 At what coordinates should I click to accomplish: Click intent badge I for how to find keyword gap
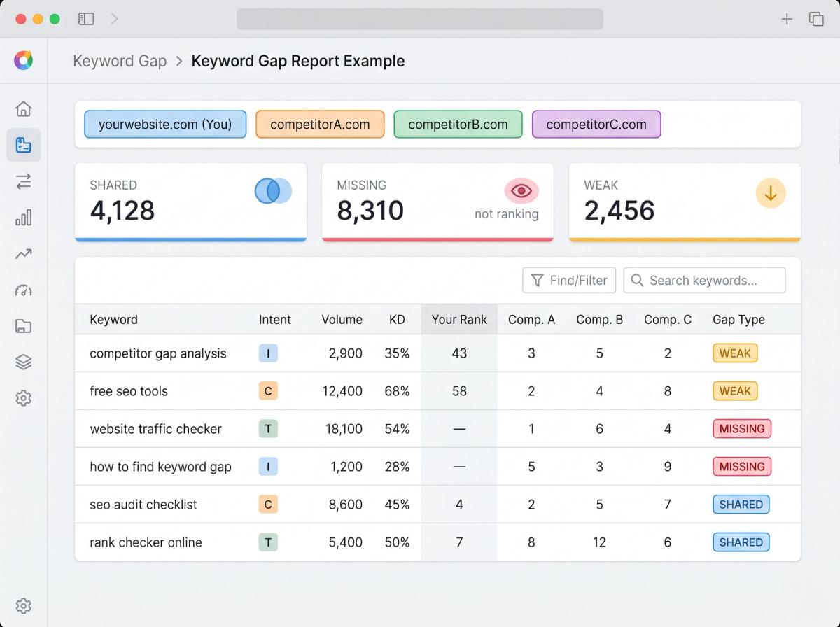click(x=268, y=467)
